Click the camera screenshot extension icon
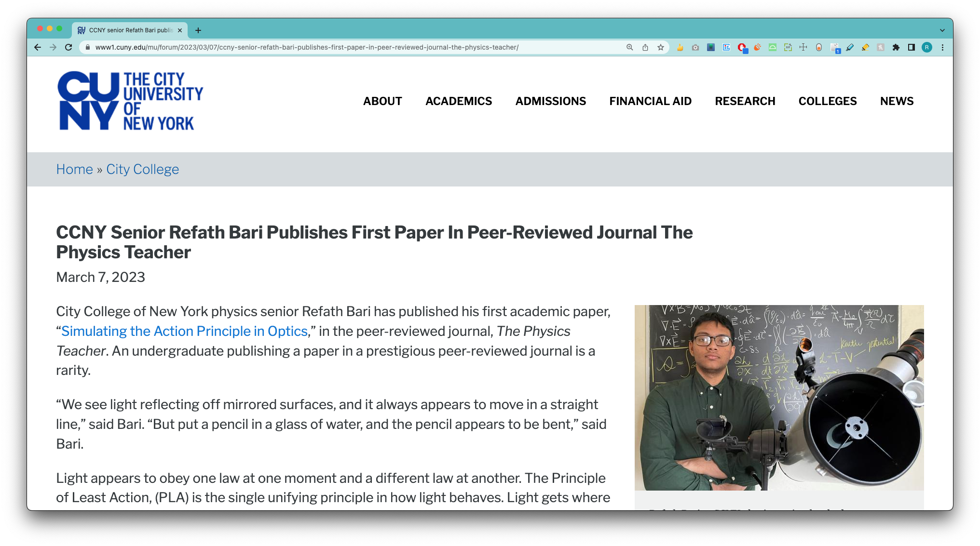This screenshot has width=980, height=546. (695, 47)
